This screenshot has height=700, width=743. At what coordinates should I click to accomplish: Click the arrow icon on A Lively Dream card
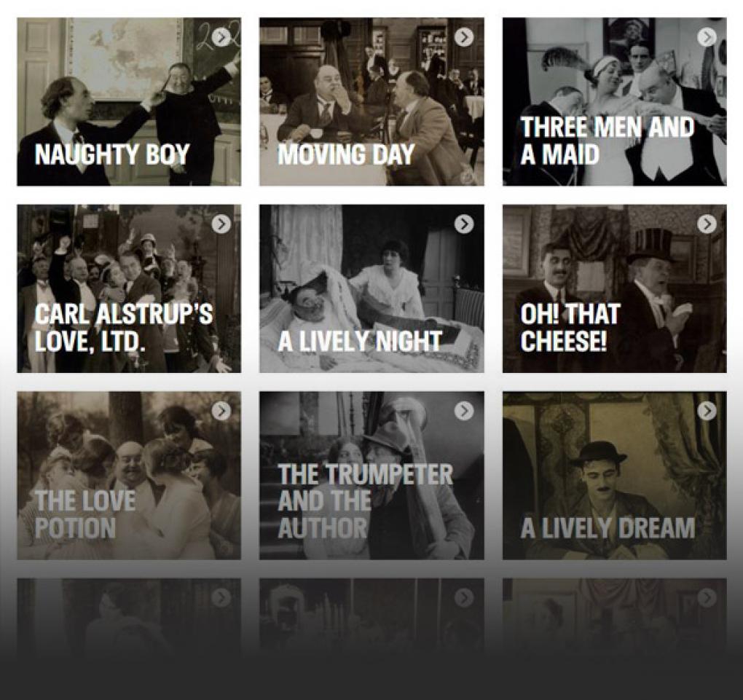click(x=707, y=411)
